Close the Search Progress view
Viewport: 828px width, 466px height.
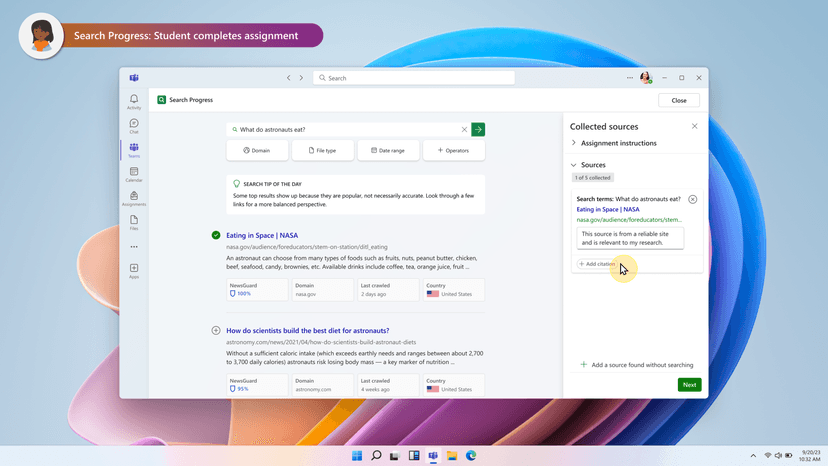679,100
